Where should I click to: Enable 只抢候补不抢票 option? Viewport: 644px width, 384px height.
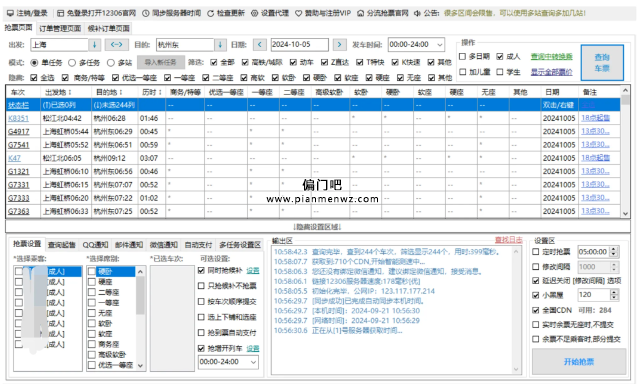tap(201, 286)
